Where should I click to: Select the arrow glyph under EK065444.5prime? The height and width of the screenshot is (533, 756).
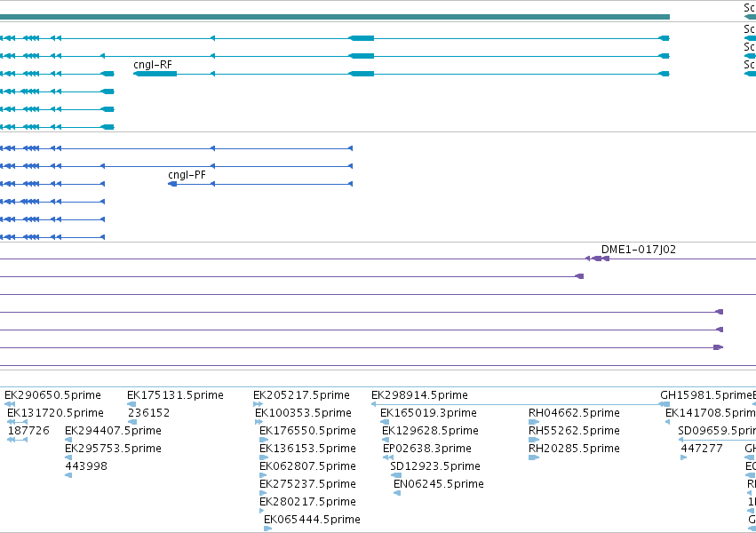coord(267,529)
